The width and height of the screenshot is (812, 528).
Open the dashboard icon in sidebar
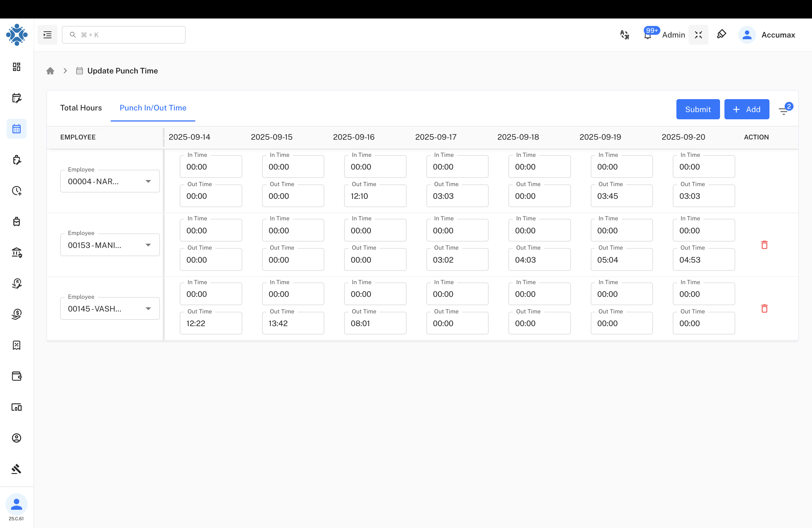pos(16,67)
